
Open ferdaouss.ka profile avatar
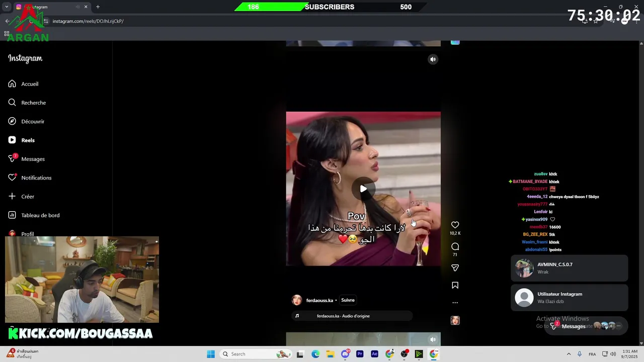pos(297,300)
